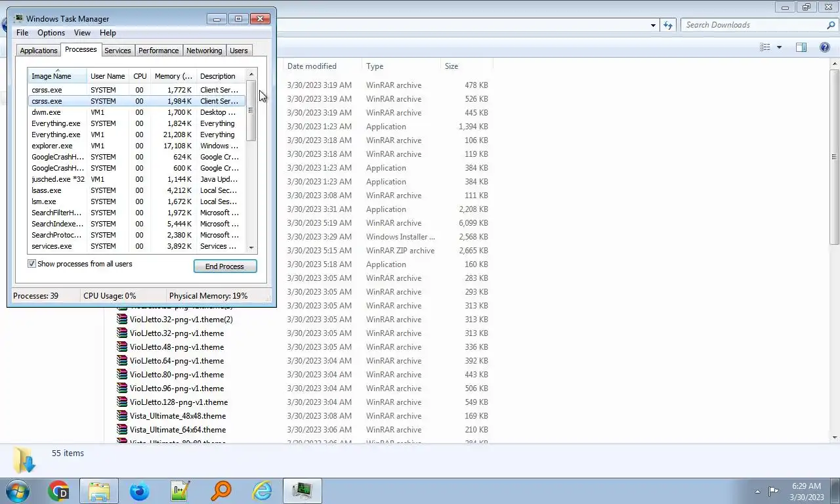Select the dwm.exe process row
Screen dimensions: 840x504
[136, 112]
